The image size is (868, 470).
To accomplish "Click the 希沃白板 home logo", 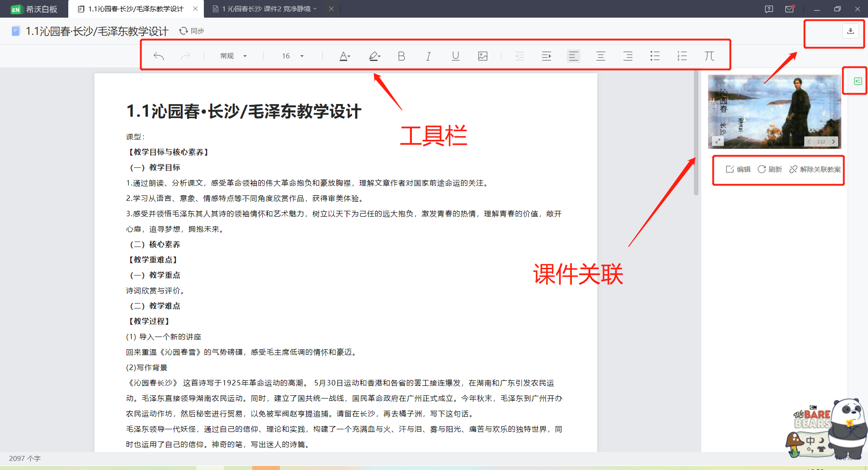I will click(x=34, y=9).
